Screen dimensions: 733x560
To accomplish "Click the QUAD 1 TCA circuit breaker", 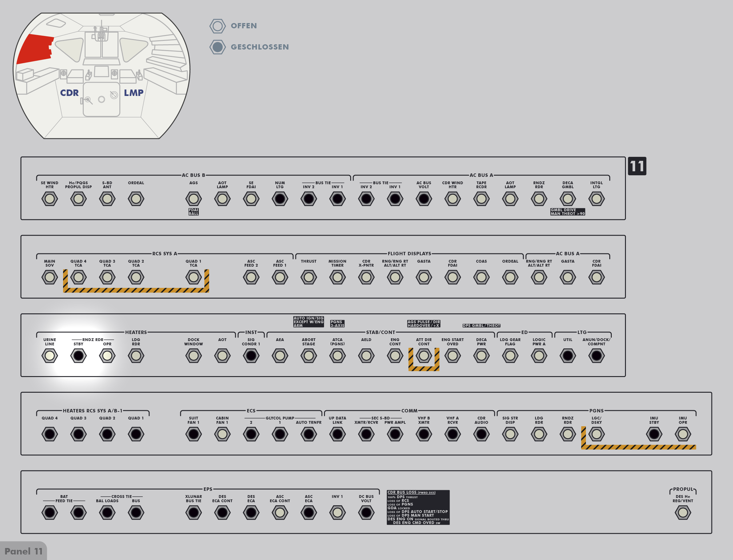I will pyautogui.click(x=194, y=277).
